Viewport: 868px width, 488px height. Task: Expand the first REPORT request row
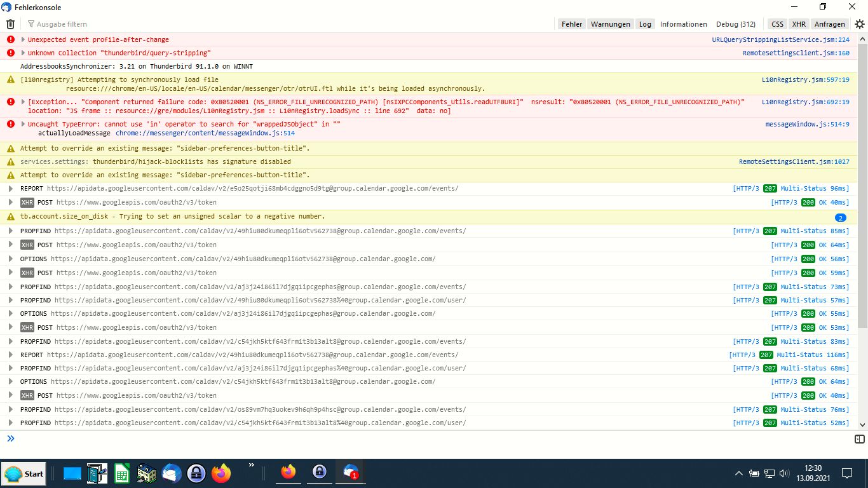coord(11,189)
